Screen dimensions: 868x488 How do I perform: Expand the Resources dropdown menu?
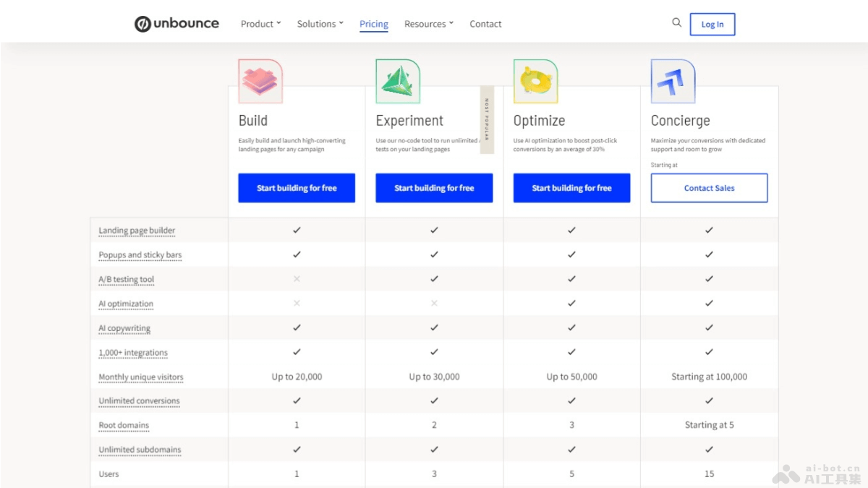coord(428,23)
